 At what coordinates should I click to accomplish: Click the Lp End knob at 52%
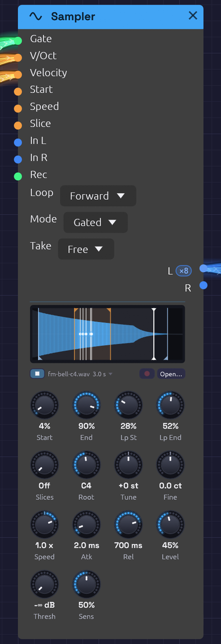(x=171, y=405)
